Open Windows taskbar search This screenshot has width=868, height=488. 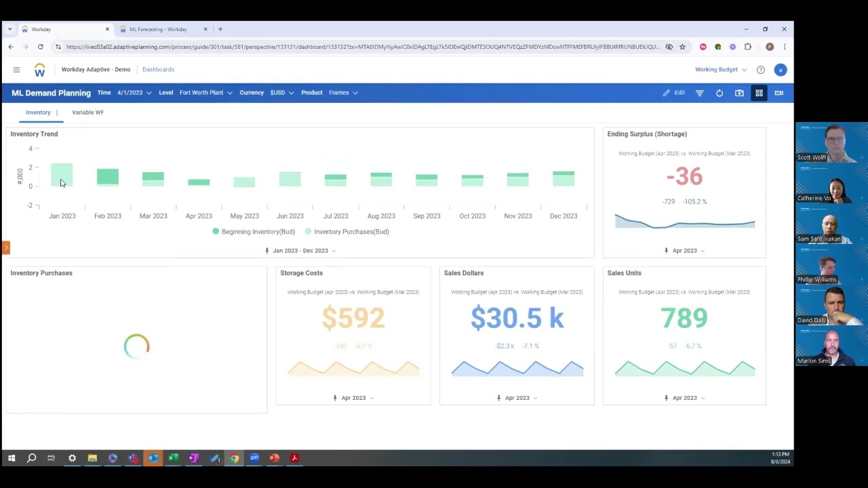point(31,458)
